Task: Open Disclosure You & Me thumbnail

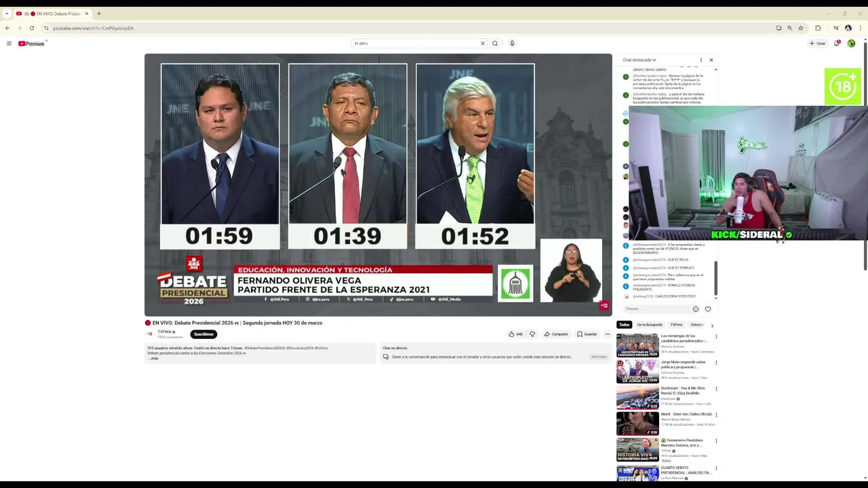Action: click(637, 397)
